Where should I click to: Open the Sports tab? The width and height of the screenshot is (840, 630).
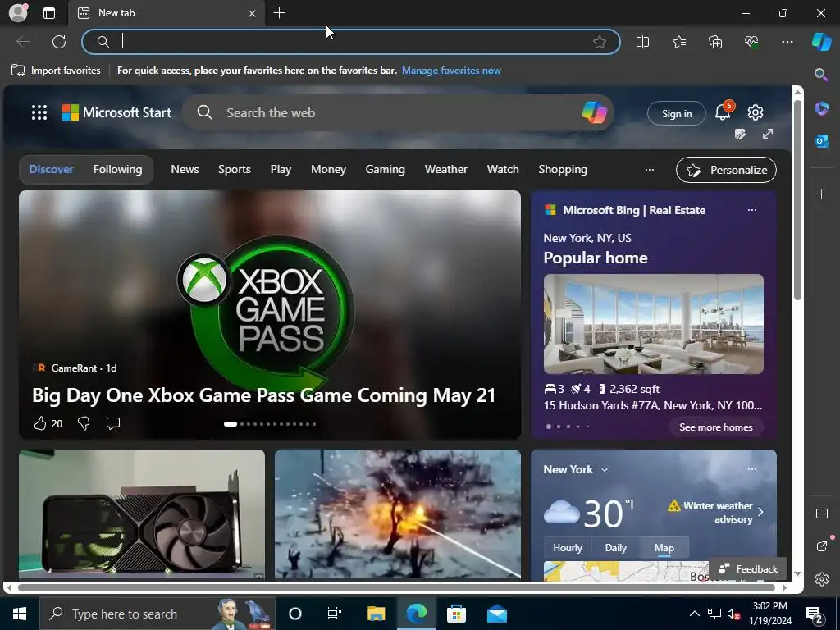coord(234,169)
